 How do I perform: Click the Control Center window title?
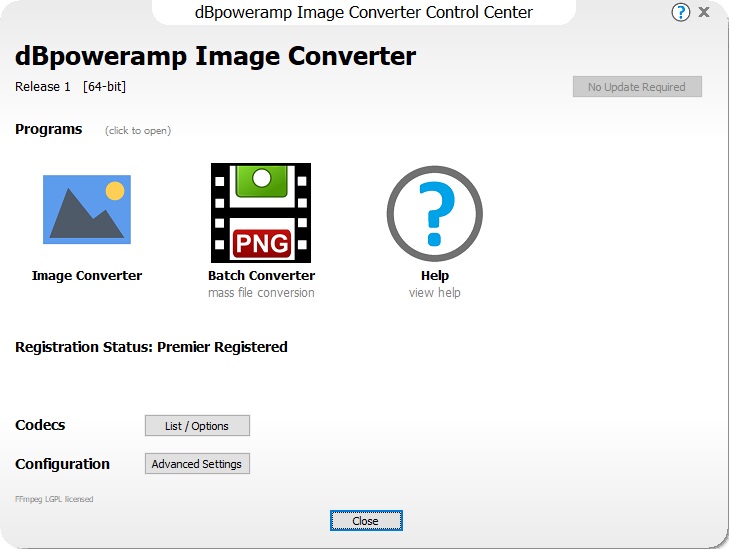click(364, 12)
